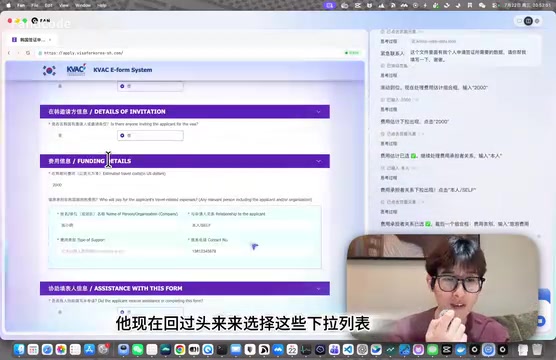Open Finder from the Dock
The image size is (556, 360).
19,350
